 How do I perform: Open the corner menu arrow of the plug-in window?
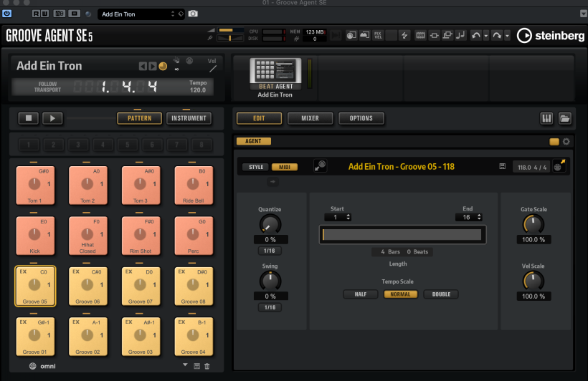(x=583, y=14)
